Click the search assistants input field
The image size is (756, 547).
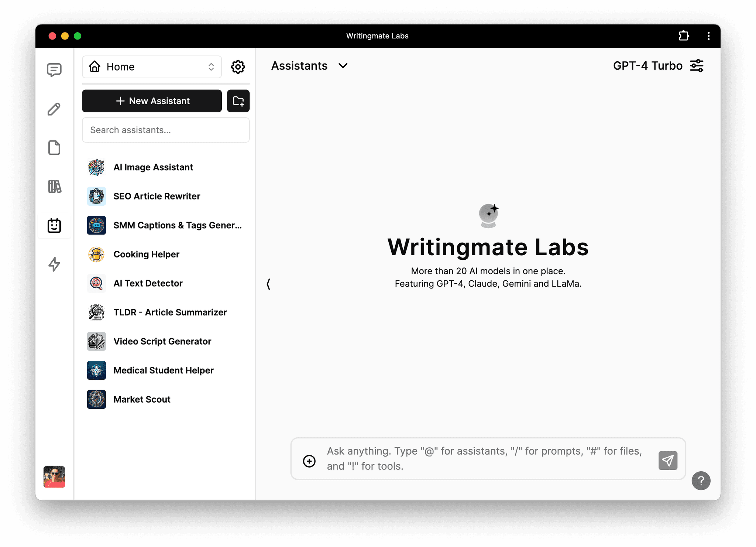(x=166, y=129)
